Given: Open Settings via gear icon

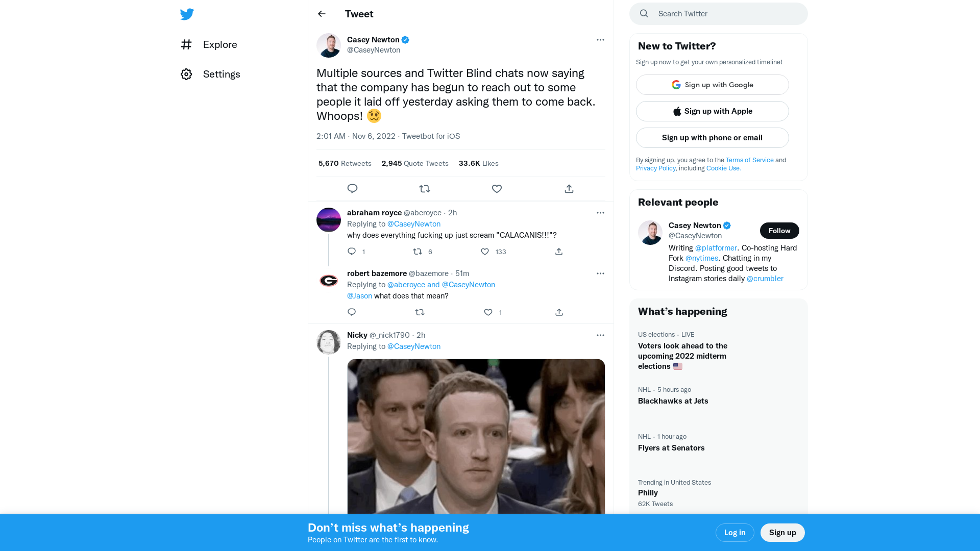Looking at the screenshot, I should pyautogui.click(x=186, y=74).
